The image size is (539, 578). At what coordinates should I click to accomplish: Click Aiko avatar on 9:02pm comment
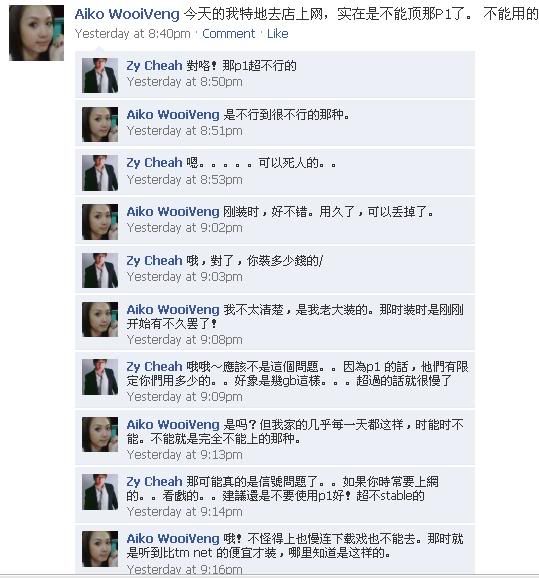tap(100, 222)
